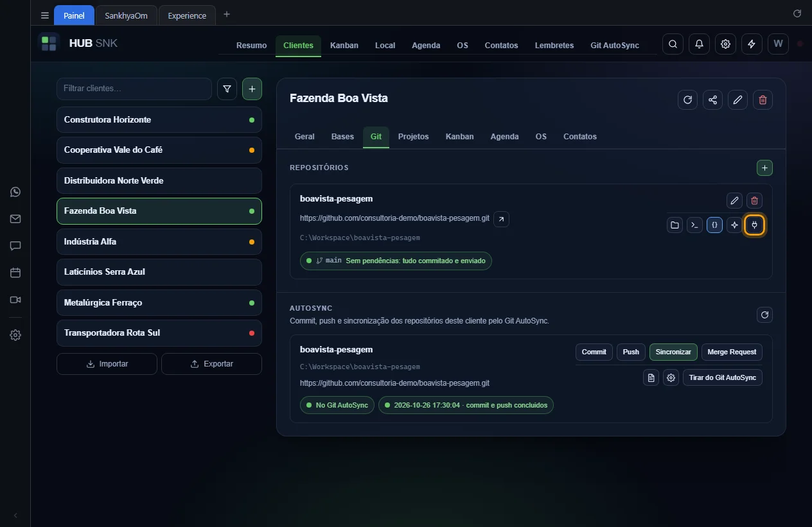Collapse the left sidebar with the chevron
Image resolution: width=812 pixels, height=527 pixels.
(x=15, y=515)
